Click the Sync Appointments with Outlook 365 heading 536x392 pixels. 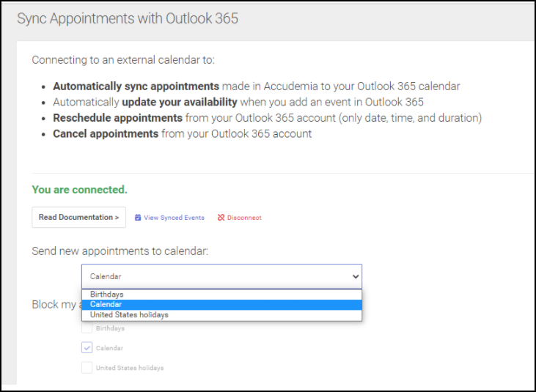point(128,18)
